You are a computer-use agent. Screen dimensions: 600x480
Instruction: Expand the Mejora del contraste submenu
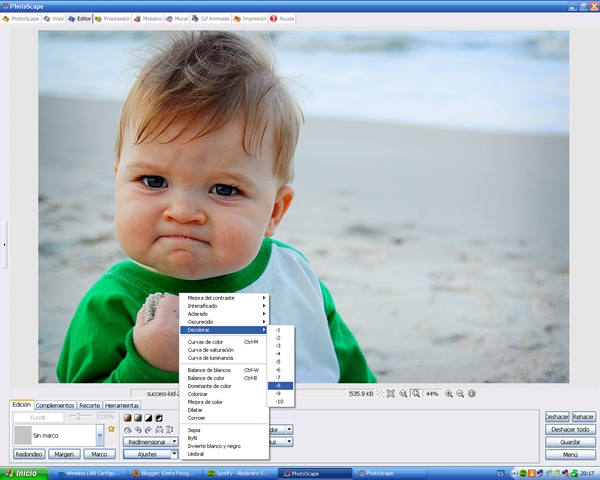tap(225, 298)
